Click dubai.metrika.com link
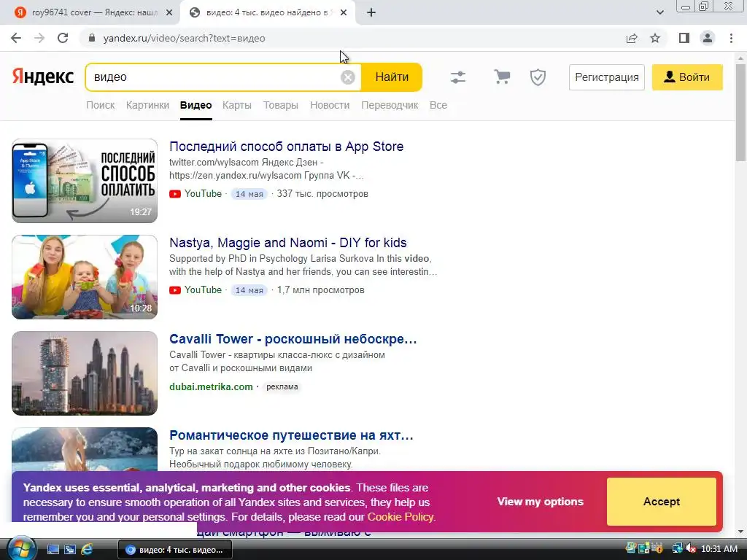Screen dimensions: 747x560 coord(211,386)
